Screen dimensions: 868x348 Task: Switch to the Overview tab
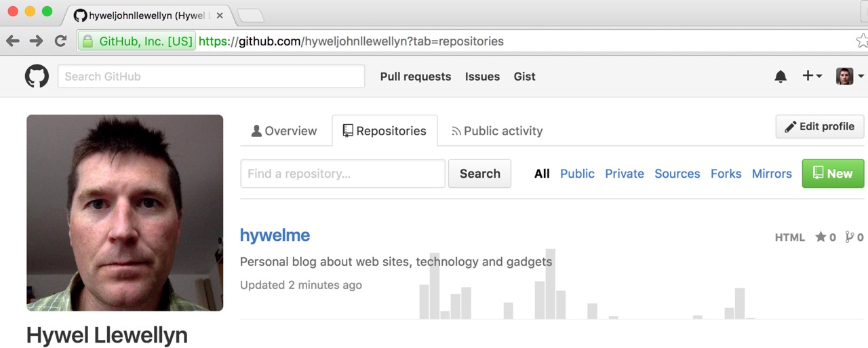pyautogui.click(x=283, y=131)
